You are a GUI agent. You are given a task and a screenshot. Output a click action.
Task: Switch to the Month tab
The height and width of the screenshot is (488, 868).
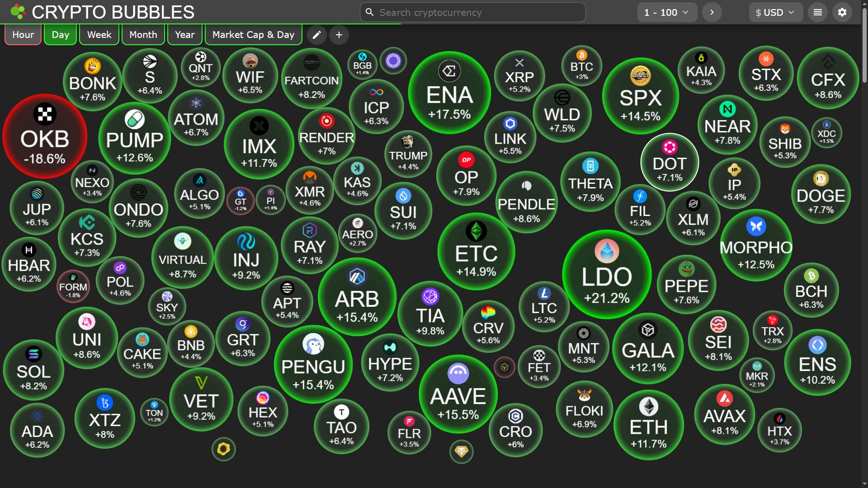click(143, 35)
